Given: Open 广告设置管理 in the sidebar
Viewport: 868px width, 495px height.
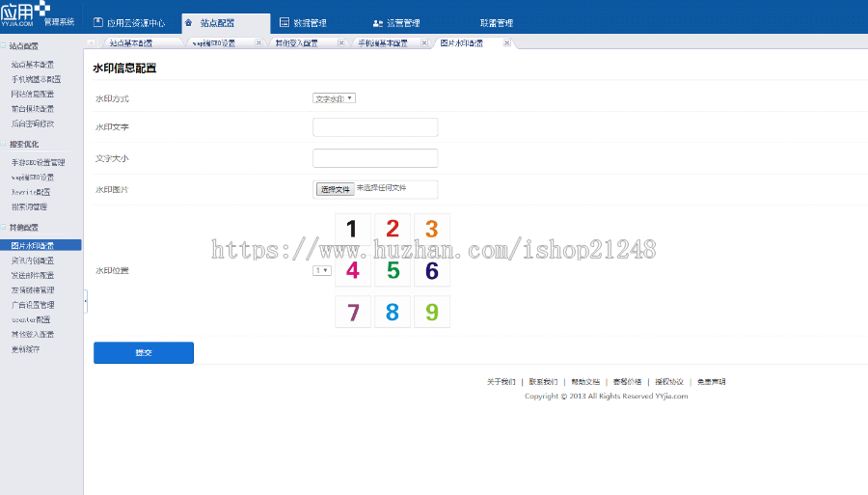Looking at the screenshot, I should tap(33, 305).
